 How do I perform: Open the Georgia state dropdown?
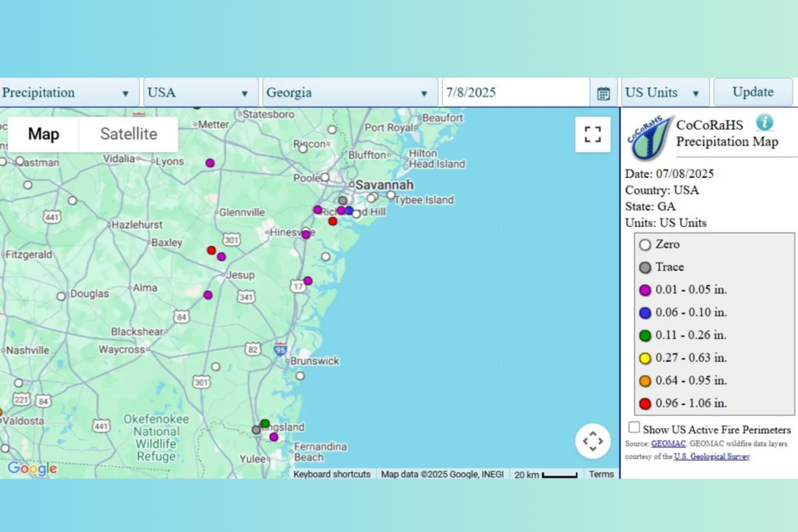click(x=350, y=92)
